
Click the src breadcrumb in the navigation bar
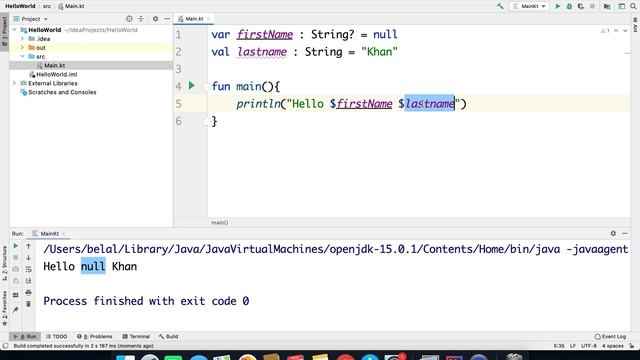click(x=47, y=6)
